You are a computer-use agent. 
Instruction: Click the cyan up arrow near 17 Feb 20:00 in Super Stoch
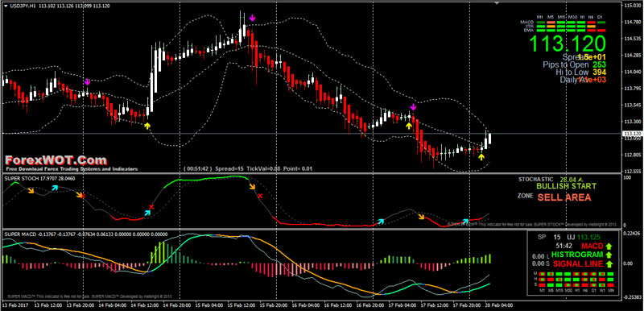point(465,222)
